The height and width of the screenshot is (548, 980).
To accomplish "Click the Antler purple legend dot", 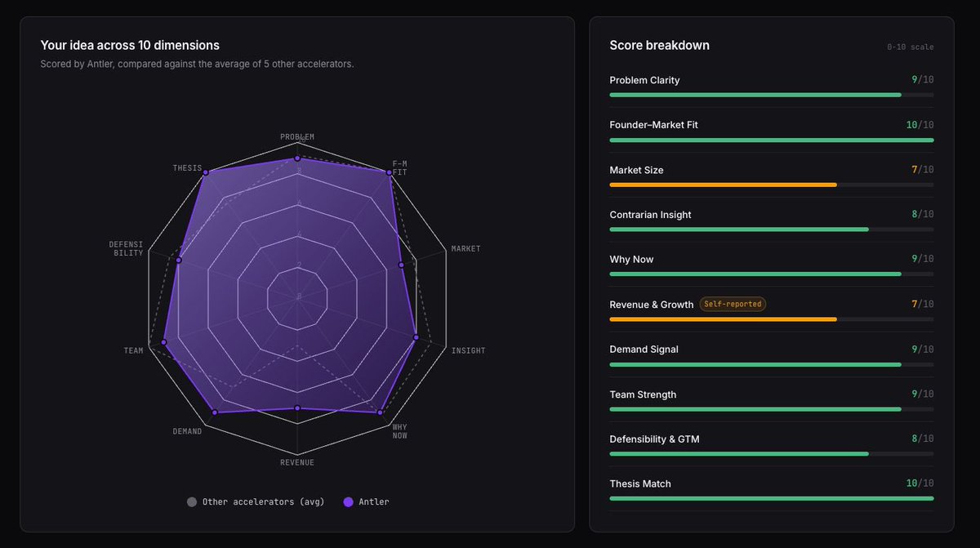I will point(349,502).
